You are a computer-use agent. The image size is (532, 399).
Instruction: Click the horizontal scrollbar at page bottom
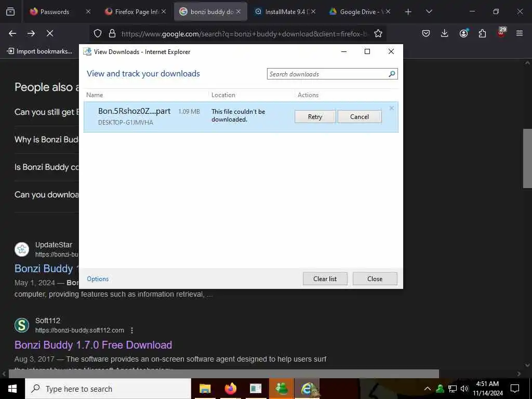point(223,374)
